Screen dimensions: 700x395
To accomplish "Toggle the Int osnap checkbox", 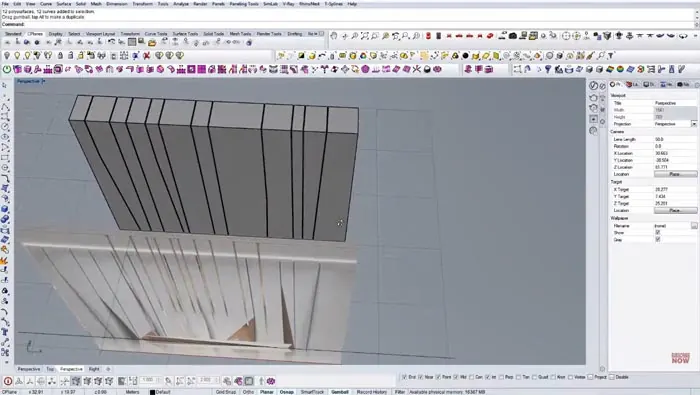I will (x=488, y=377).
